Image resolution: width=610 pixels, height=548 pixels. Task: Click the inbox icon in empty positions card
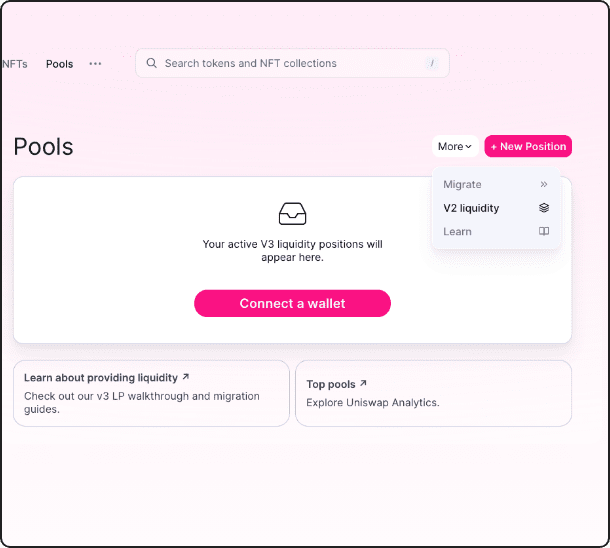(292, 213)
